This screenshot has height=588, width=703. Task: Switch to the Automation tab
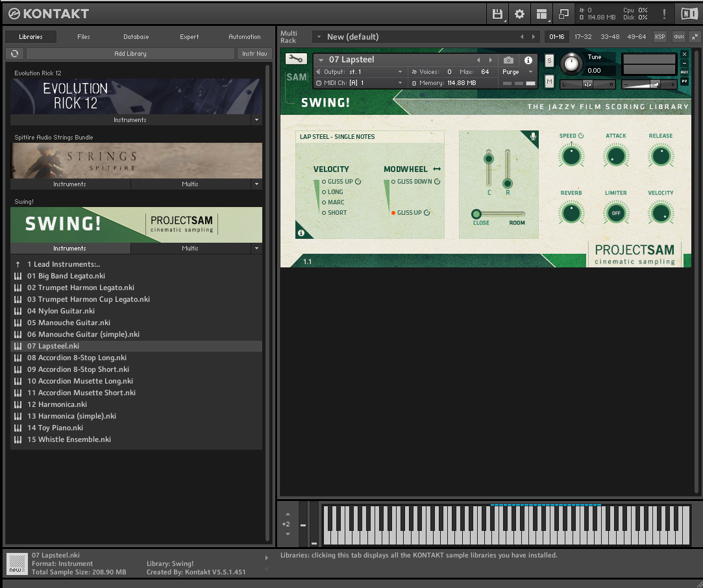[244, 37]
